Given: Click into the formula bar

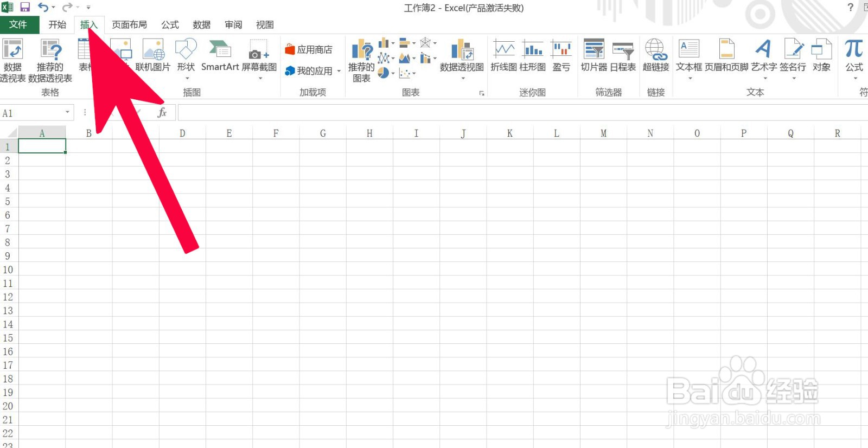Looking at the screenshot, I should pyautogui.click(x=522, y=113).
